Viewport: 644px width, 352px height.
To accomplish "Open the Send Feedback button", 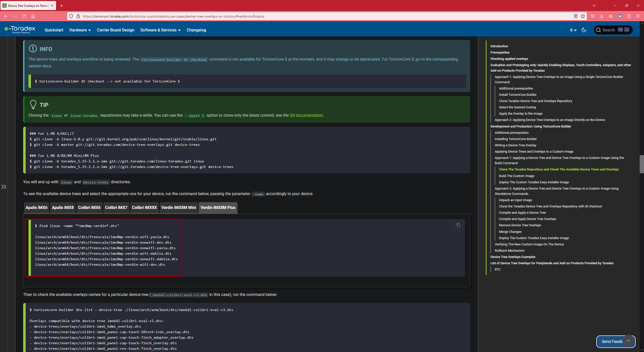I will point(612,341).
